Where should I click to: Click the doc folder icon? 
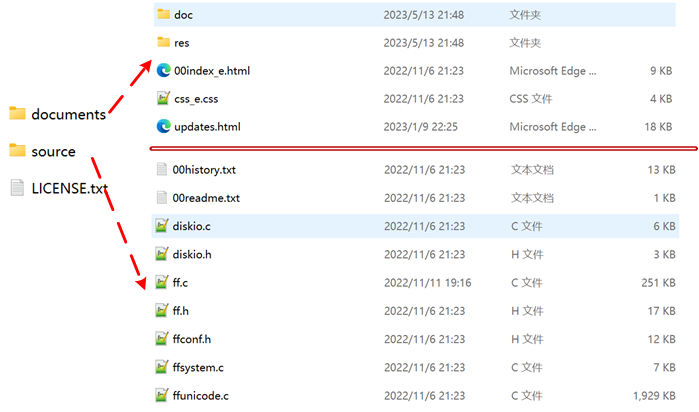(164, 15)
